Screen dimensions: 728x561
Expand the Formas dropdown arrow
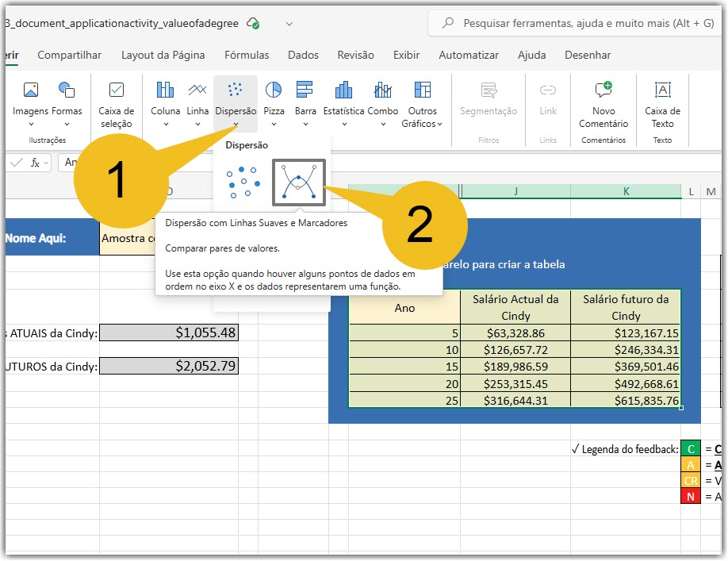(67, 125)
